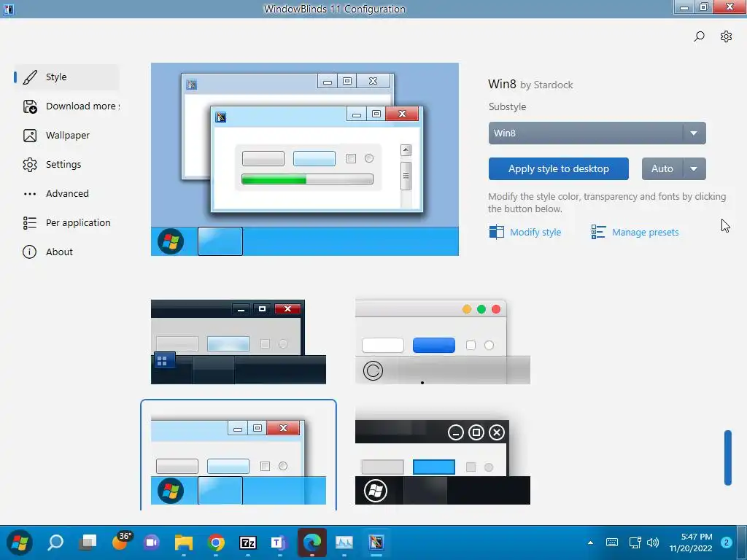Apply style to desktop

tap(558, 168)
